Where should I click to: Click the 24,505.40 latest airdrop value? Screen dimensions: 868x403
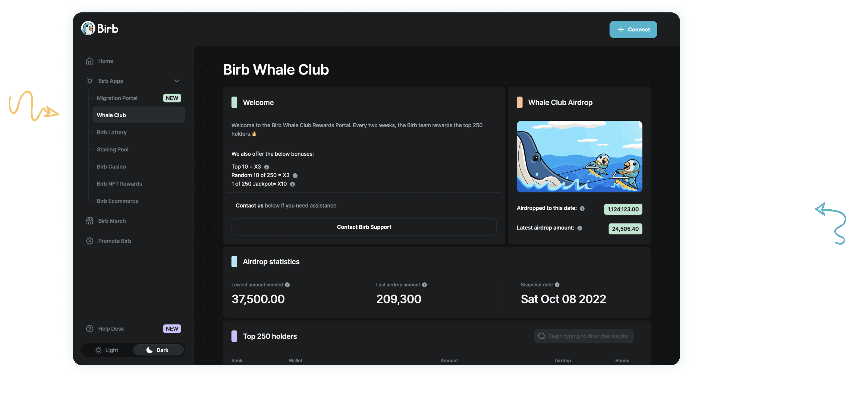pyautogui.click(x=625, y=229)
